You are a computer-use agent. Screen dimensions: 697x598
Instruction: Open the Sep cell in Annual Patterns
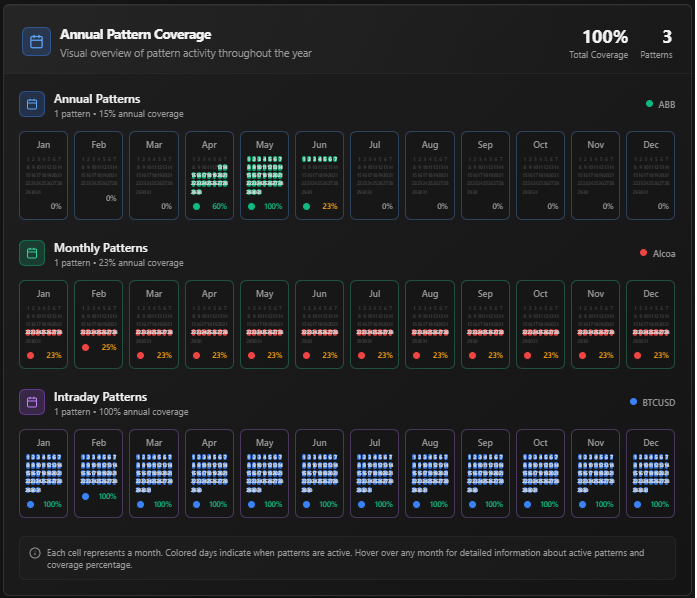click(485, 175)
